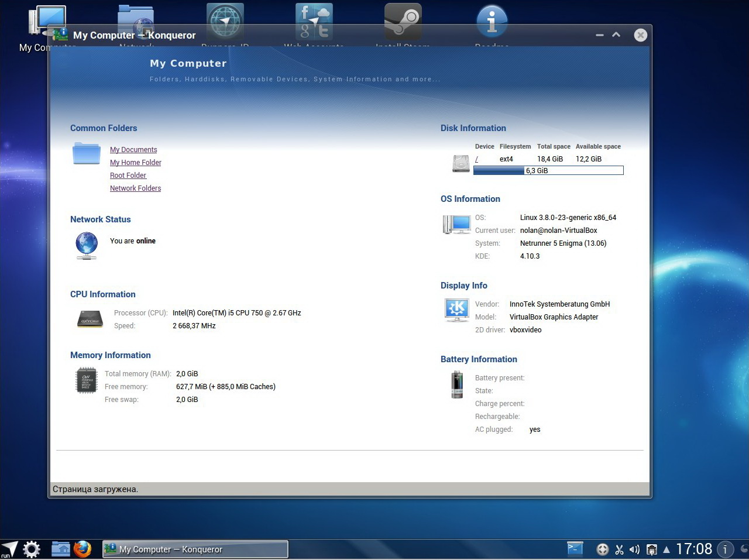The width and height of the screenshot is (749, 560).
Task: Click the OS Information computer icon
Action: point(457,225)
